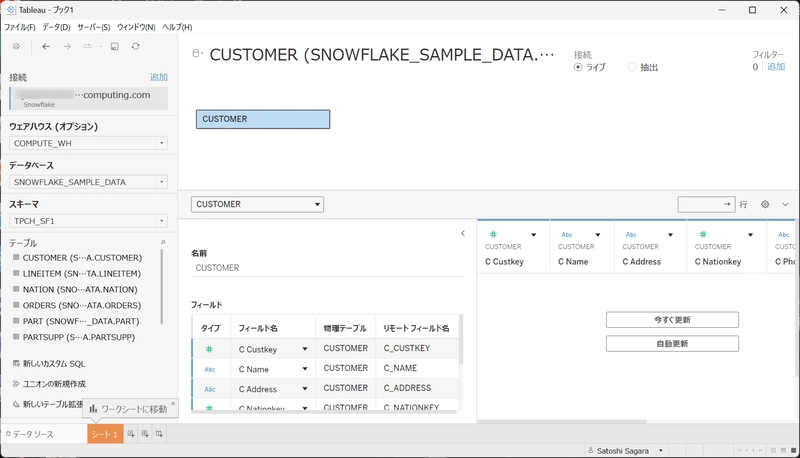Select NATION table in the tables list
This screenshot has height=458, width=800.
click(x=80, y=290)
